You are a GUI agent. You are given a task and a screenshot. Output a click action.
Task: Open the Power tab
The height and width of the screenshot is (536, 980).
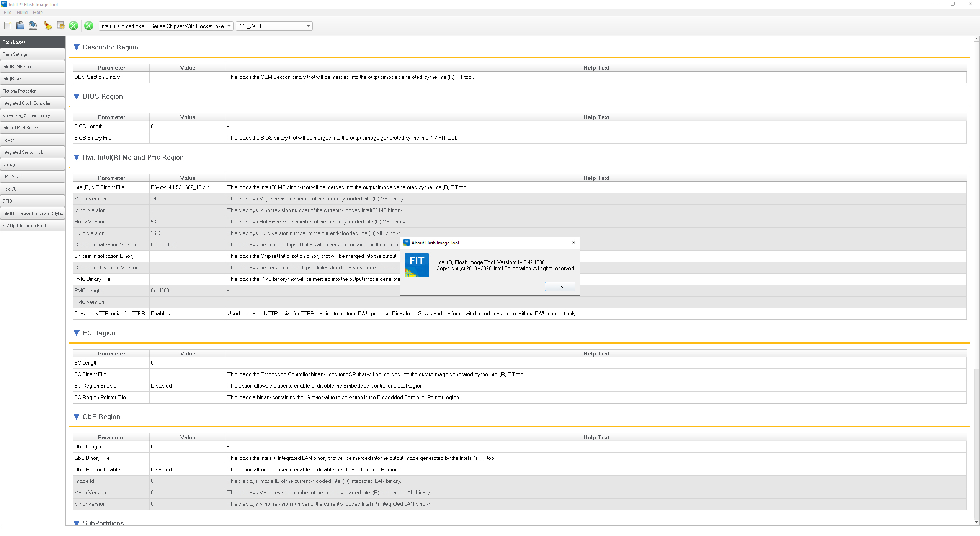point(33,140)
